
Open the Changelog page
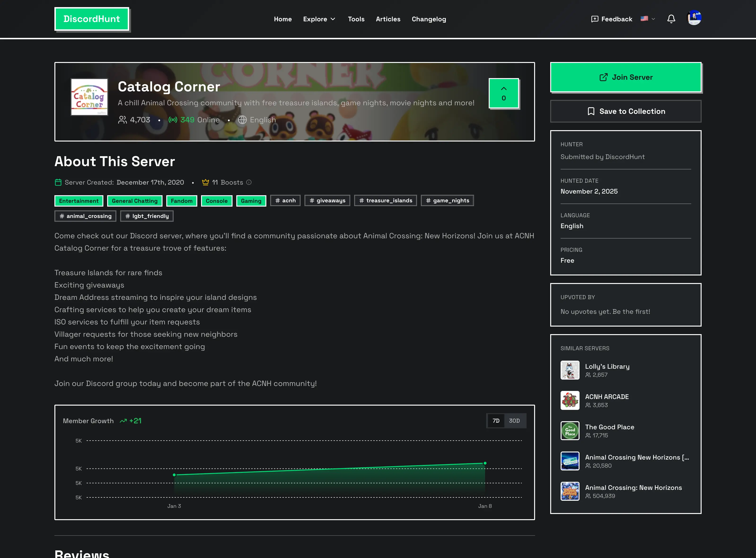tap(428, 19)
